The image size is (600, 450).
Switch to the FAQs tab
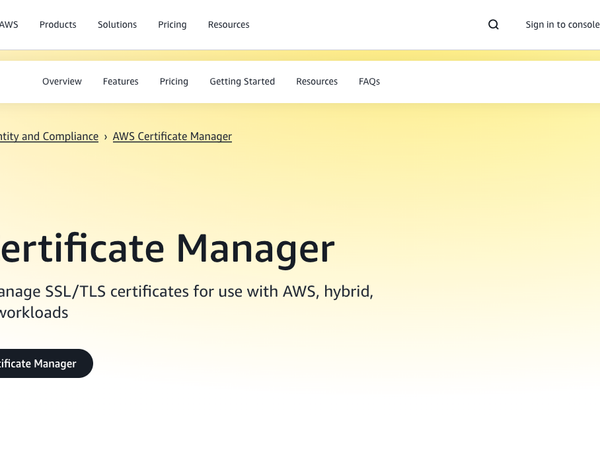tap(369, 82)
